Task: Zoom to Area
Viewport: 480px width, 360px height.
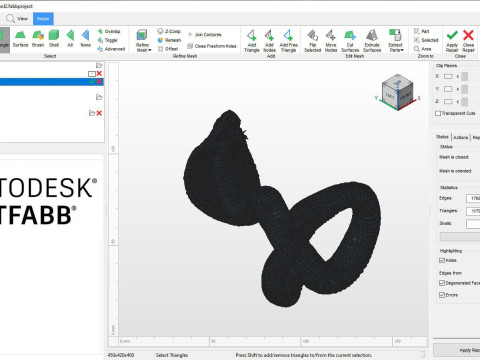Action: (x=423, y=49)
